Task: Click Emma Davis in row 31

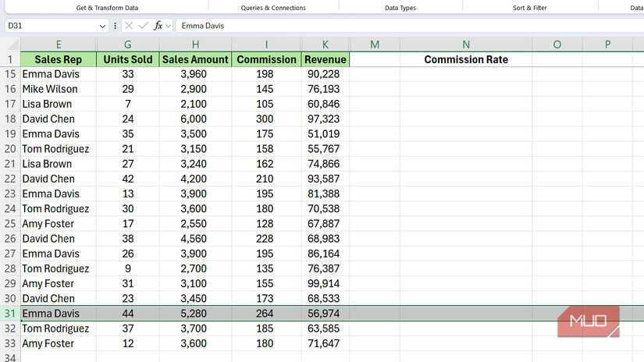Action: 59,314
